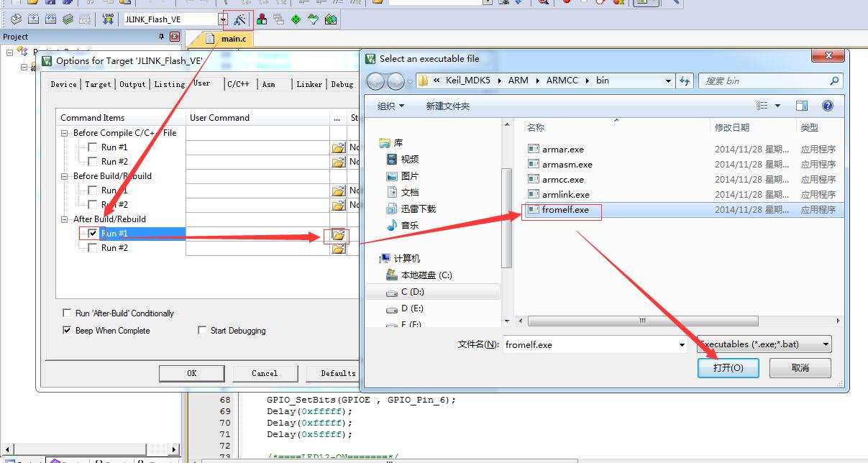Click the OK button in Options dialog

tap(191, 373)
